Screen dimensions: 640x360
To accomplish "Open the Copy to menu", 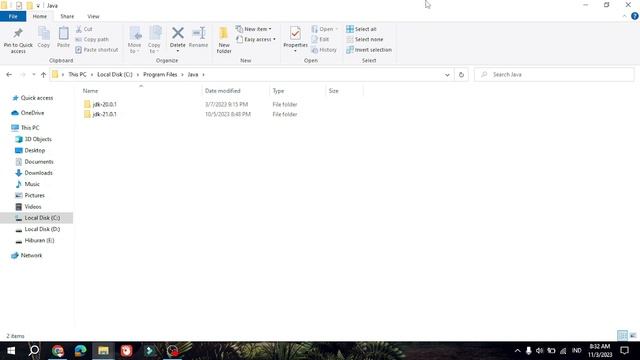I will tap(154, 40).
